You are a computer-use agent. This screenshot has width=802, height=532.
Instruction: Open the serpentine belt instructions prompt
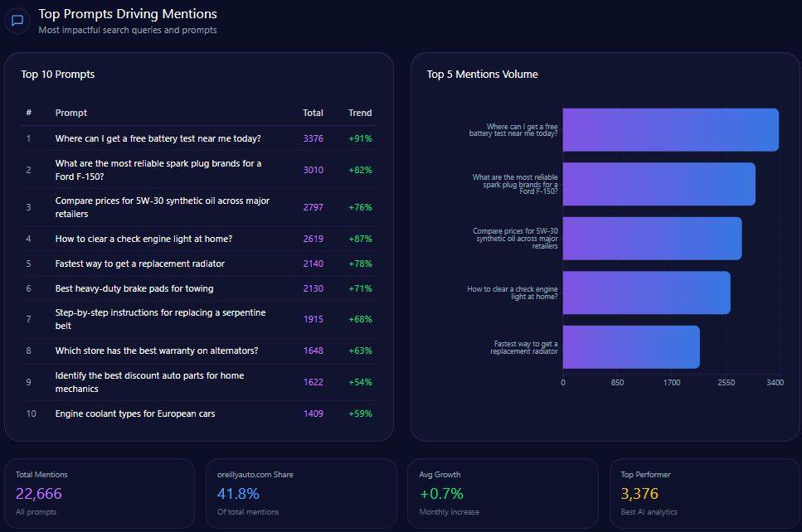pyautogui.click(x=160, y=319)
